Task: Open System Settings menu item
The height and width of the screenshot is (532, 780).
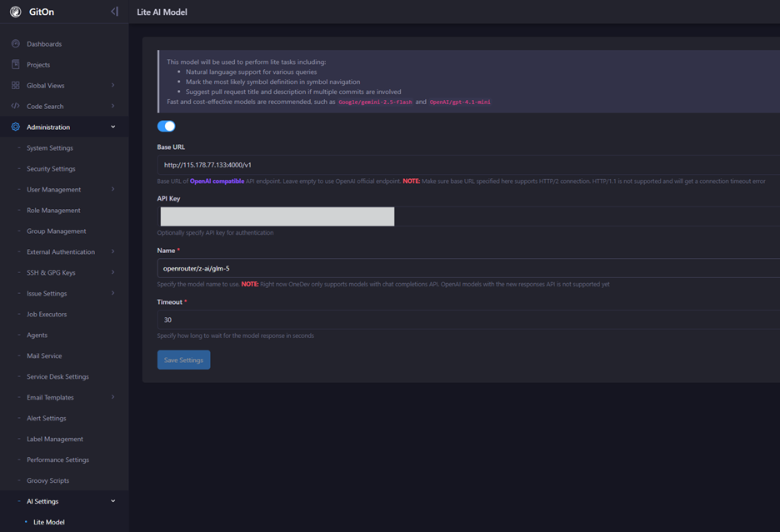Action: click(x=50, y=148)
